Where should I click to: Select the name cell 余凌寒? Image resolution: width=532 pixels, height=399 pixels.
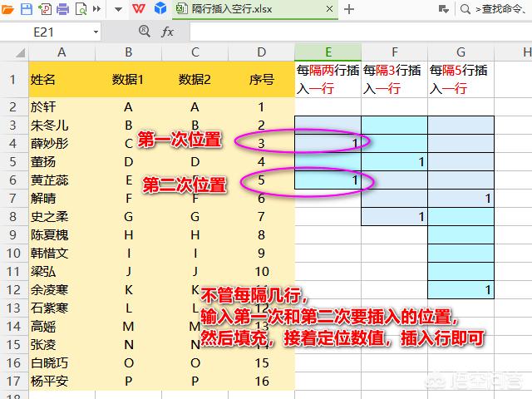[62, 290]
